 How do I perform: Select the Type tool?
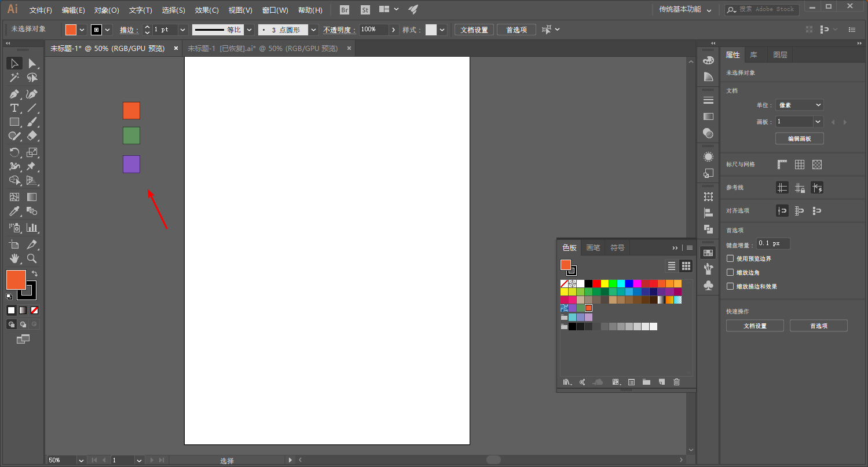pos(14,108)
